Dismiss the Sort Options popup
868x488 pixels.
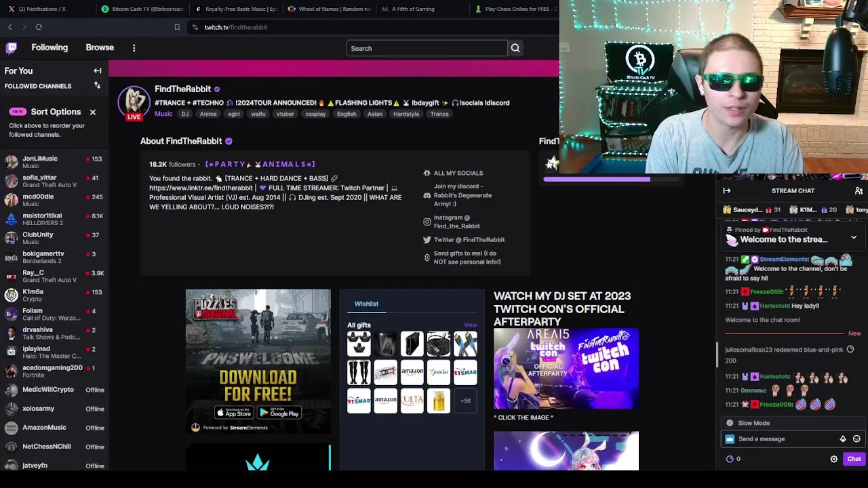[93, 112]
